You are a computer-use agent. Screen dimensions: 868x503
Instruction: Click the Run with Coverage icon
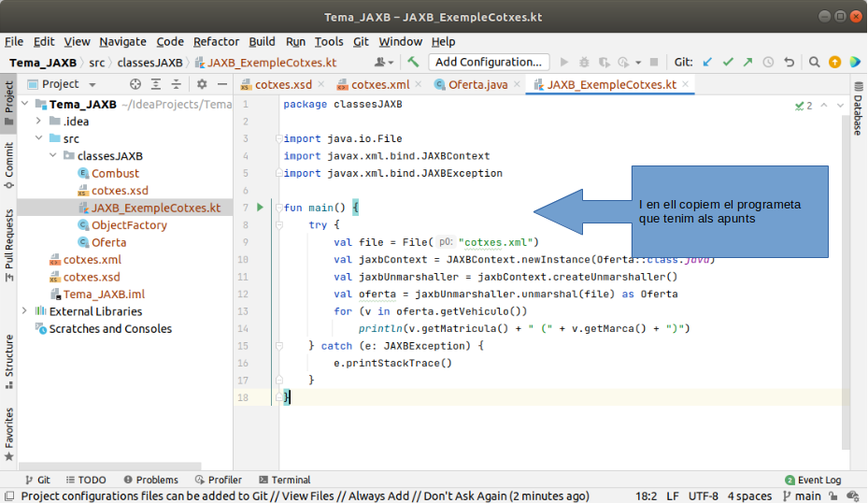pyautogui.click(x=604, y=62)
